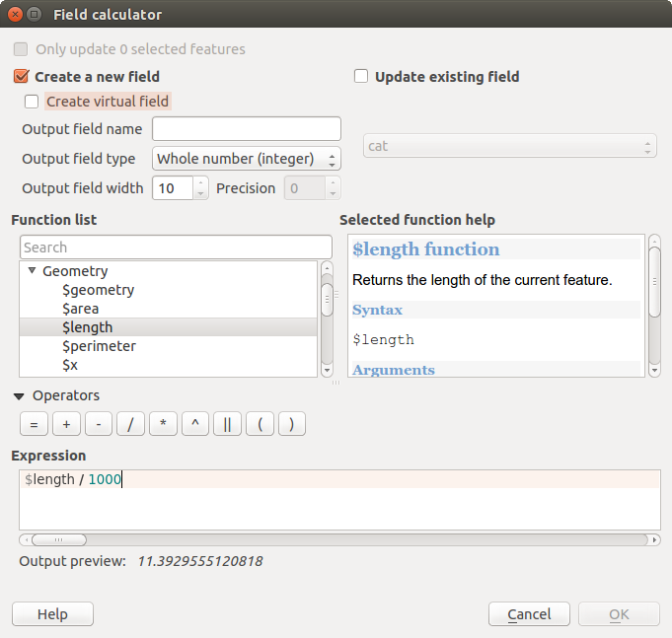Enable the Create virtual field option
Image resolution: width=672 pixels, height=638 pixels.
coord(33,101)
